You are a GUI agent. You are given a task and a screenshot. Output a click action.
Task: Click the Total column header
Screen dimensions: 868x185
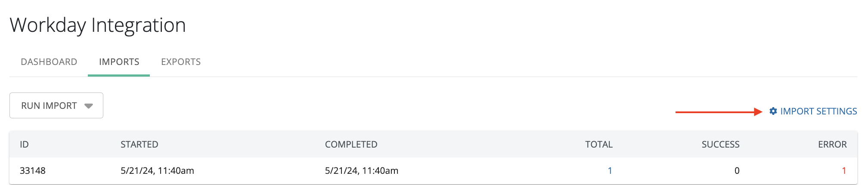(598, 145)
